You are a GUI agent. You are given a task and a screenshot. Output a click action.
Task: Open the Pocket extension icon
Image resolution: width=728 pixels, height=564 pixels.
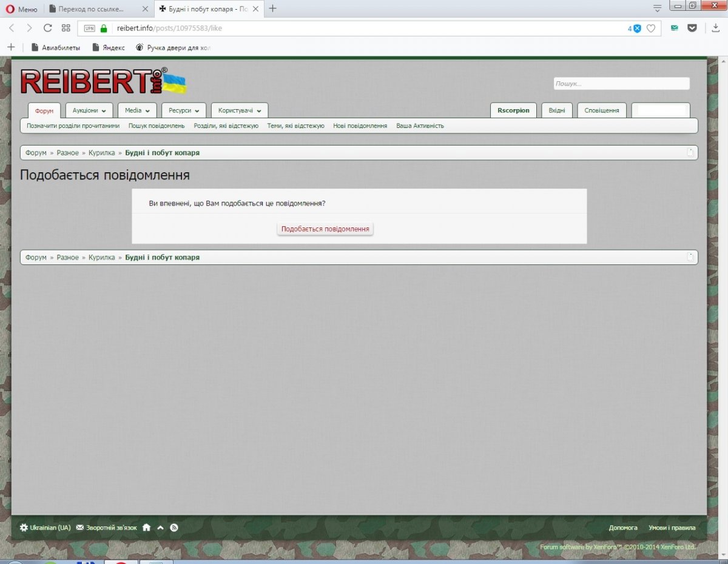coord(692,28)
